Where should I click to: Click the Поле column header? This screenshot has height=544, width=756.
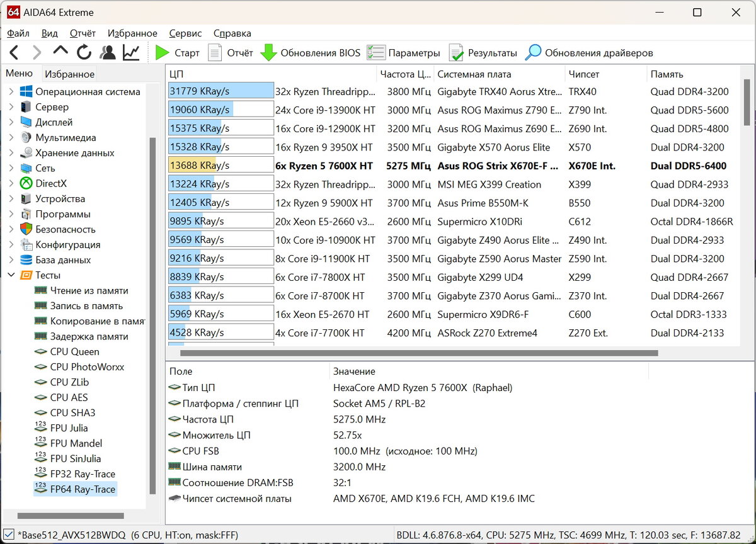click(x=248, y=371)
